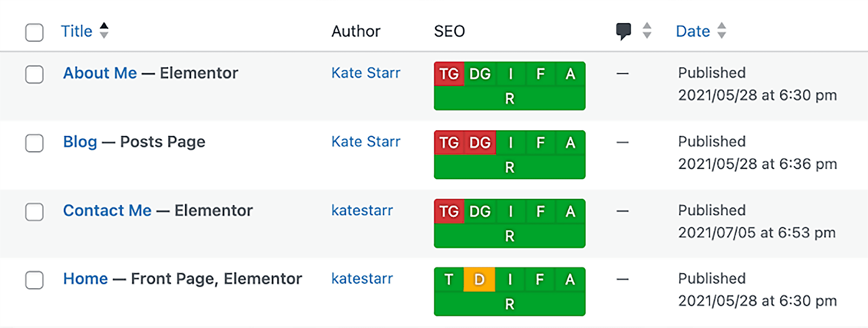Image resolution: width=868 pixels, height=328 pixels.
Task: Open the About Me page
Action: (x=99, y=73)
